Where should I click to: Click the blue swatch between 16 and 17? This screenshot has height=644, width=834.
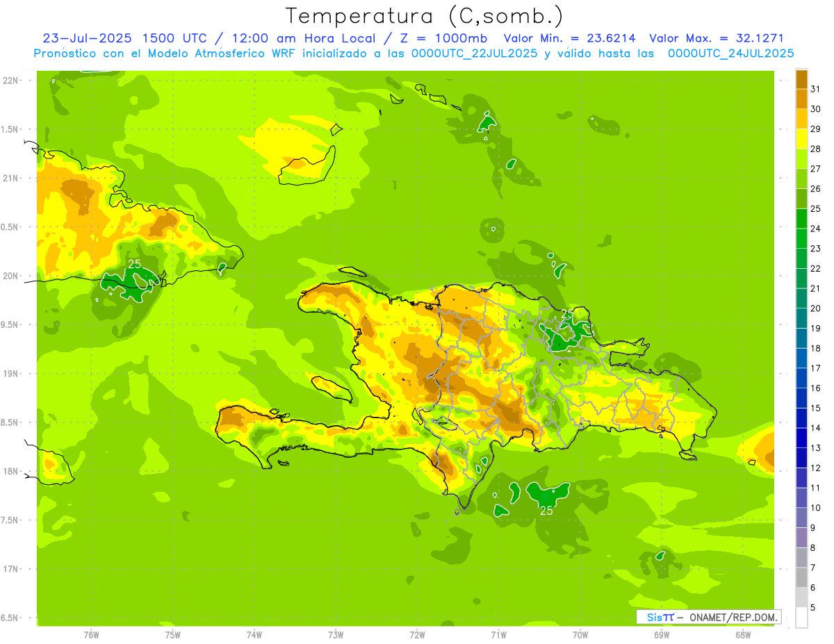(x=801, y=378)
